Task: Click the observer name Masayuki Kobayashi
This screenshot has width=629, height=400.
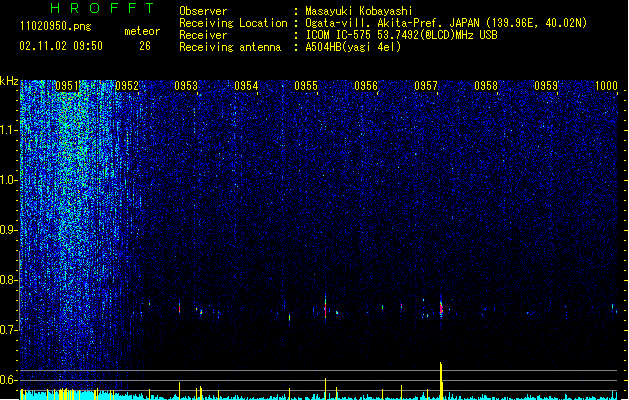Action: 359,11
